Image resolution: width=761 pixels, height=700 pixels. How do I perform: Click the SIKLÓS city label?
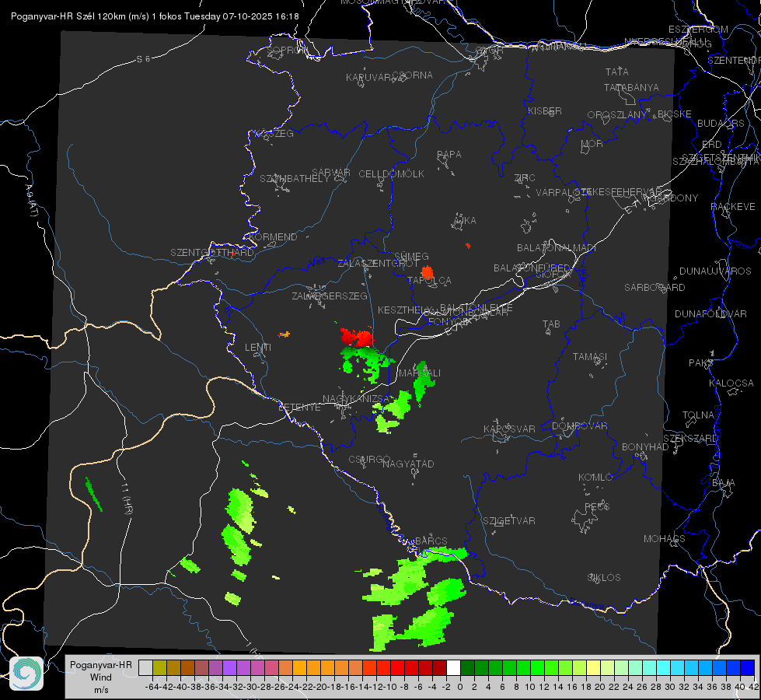coord(604,578)
